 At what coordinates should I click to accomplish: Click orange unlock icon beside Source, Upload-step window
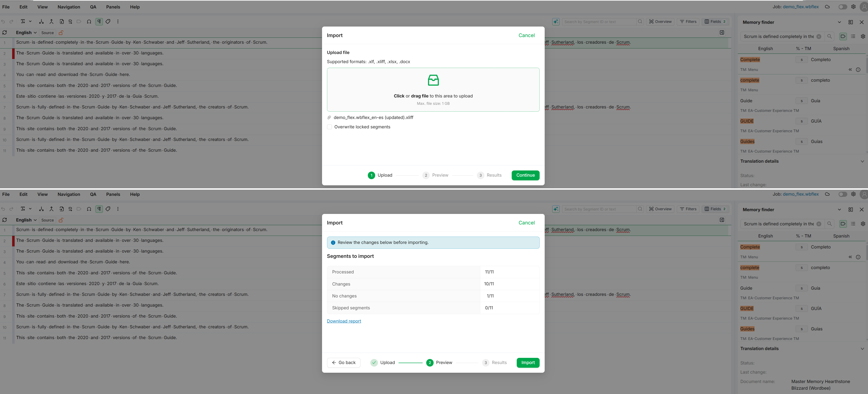click(x=61, y=33)
